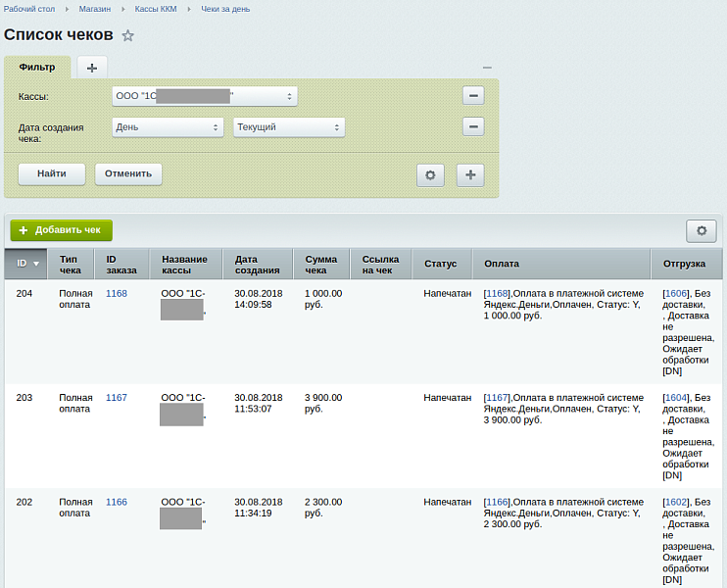Click the favorites star next to page title
The width and height of the screenshot is (727, 588).
click(x=127, y=36)
